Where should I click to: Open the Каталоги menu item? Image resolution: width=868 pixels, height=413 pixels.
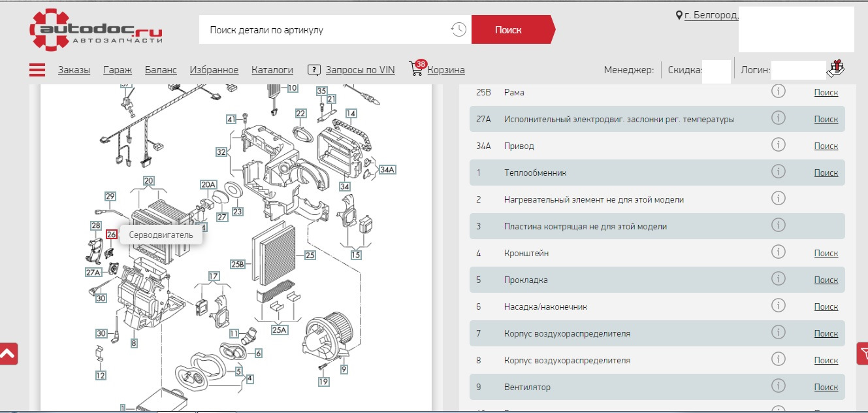(x=272, y=70)
